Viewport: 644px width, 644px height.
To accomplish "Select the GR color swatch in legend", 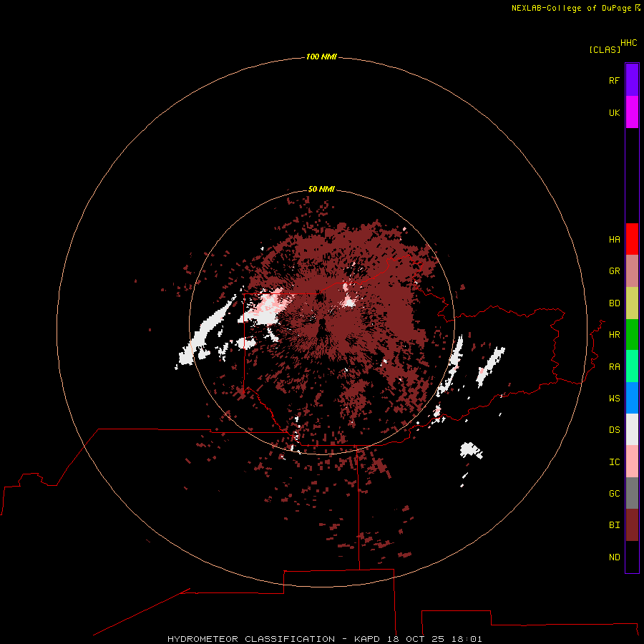I will click(632, 271).
